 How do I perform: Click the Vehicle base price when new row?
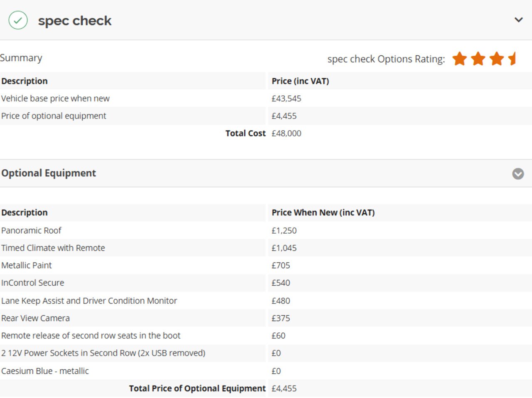[x=266, y=99]
